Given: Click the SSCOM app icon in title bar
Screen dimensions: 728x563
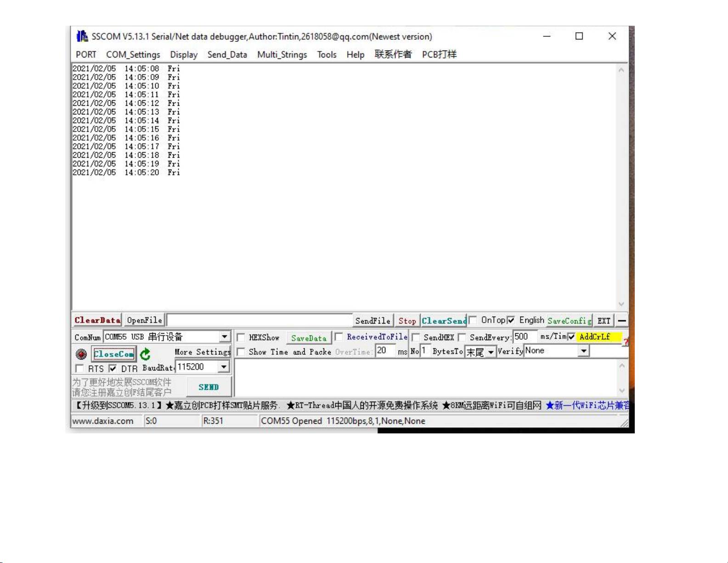Looking at the screenshot, I should tap(82, 36).
